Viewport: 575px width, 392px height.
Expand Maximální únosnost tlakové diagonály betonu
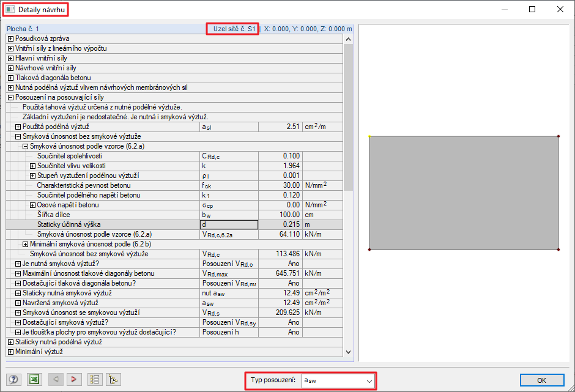point(18,273)
